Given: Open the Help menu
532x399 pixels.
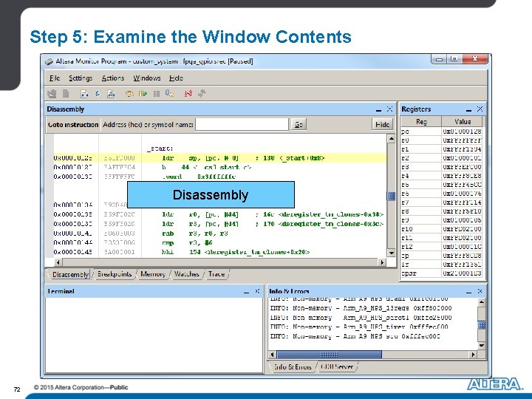Looking at the screenshot, I should coord(176,78).
